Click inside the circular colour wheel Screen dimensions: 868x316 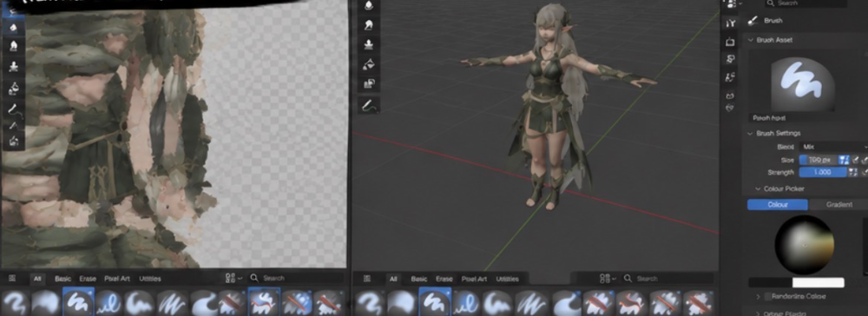tap(805, 245)
